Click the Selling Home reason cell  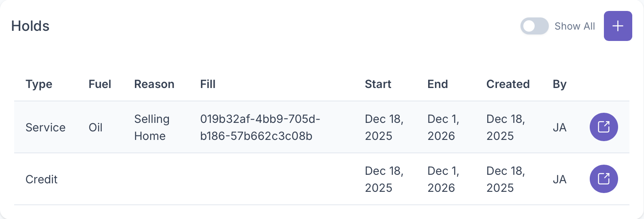click(152, 127)
